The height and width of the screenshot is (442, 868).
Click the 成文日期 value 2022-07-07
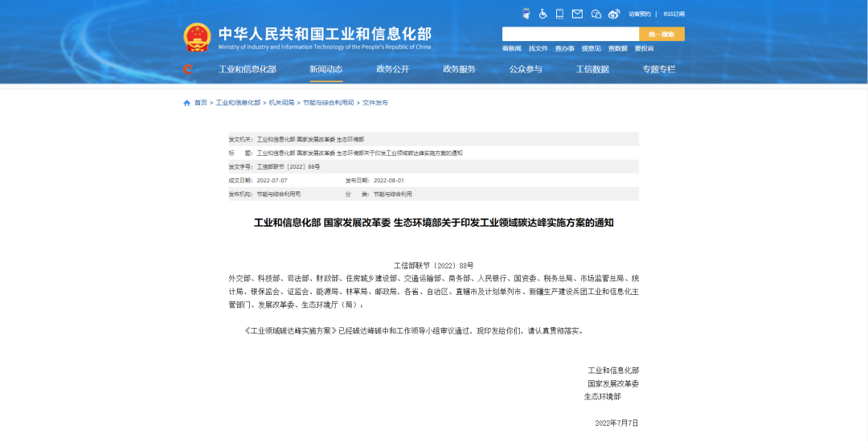[272, 180]
